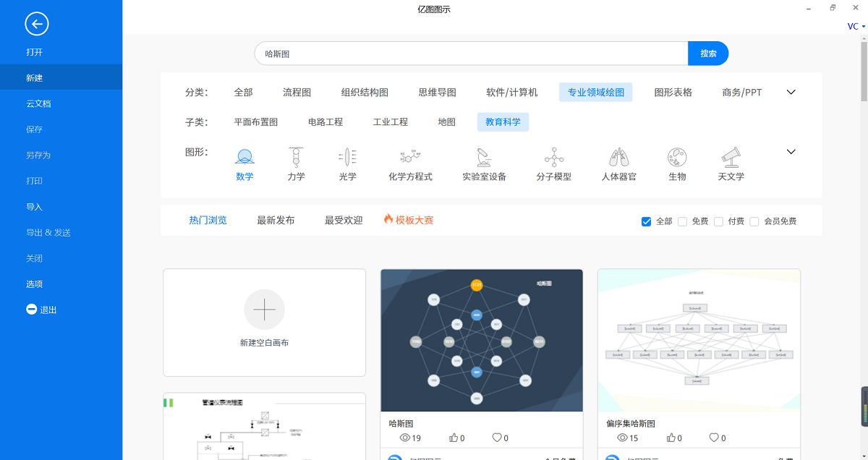The image size is (868, 460).
Task: Select the 工业工程 subcategory
Action: pyautogui.click(x=391, y=122)
